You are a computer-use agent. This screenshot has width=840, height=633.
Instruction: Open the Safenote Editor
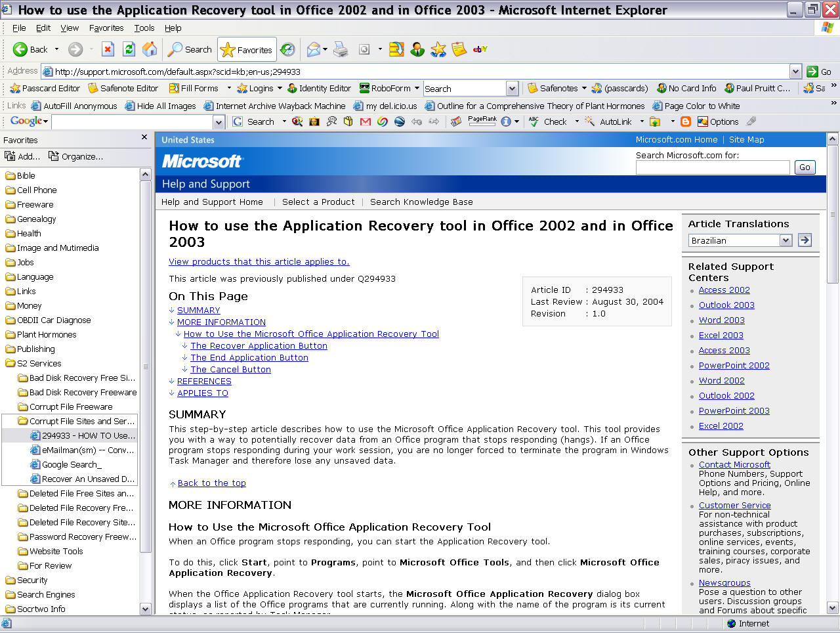tap(123, 88)
